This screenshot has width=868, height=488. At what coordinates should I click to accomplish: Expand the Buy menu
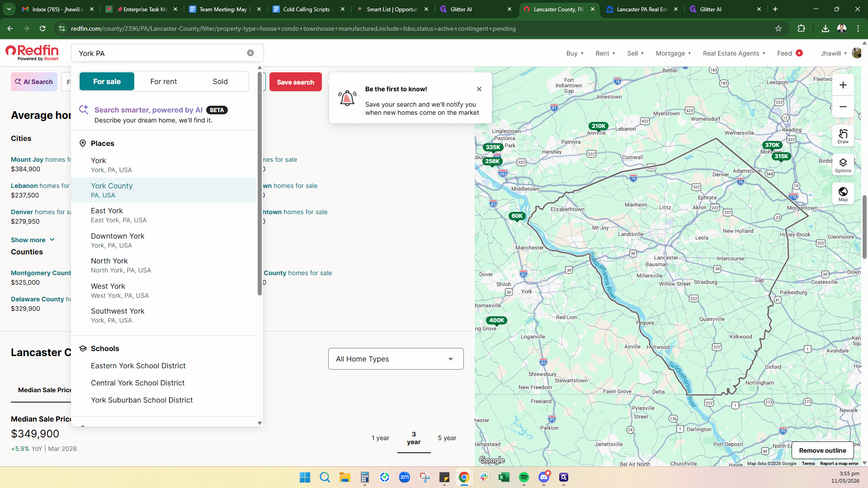[575, 53]
